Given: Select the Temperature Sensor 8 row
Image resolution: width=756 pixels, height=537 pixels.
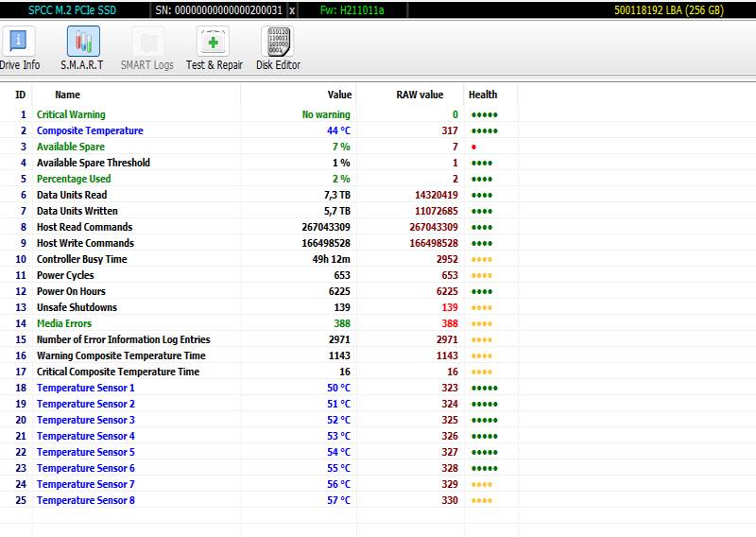Looking at the screenshot, I should click(x=85, y=500).
